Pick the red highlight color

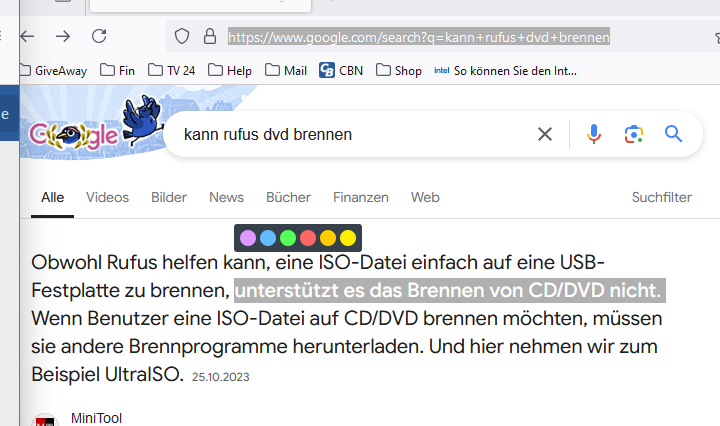pos(308,238)
